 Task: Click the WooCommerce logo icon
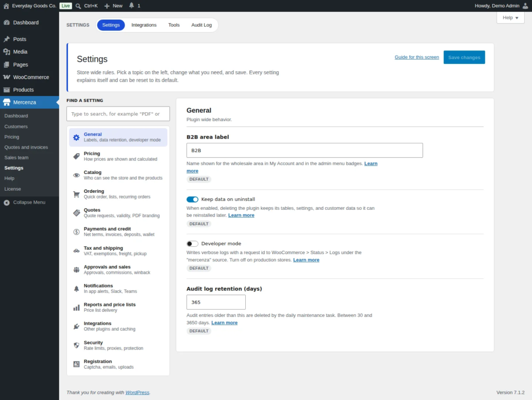tap(7, 77)
